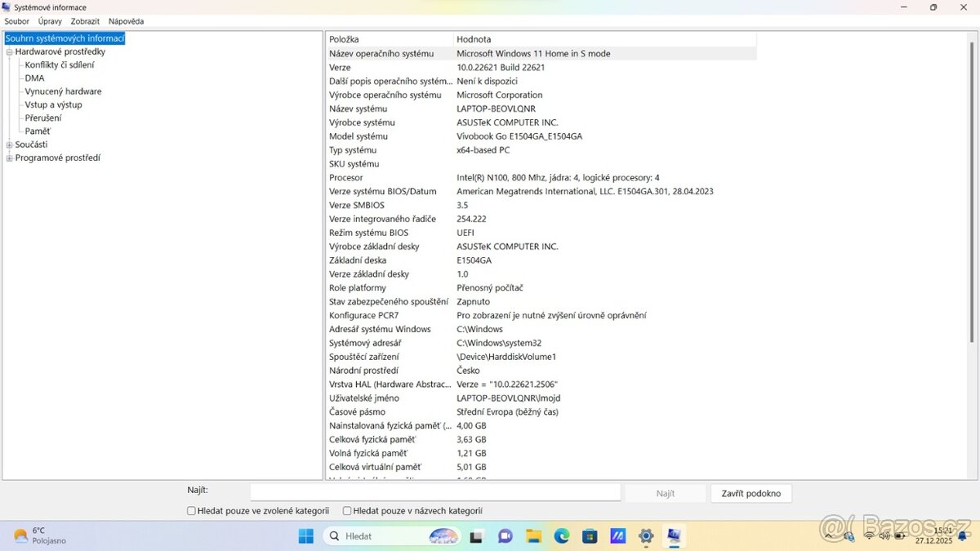Click the 'Najít' button
This screenshot has height=551, width=980.
(665, 493)
